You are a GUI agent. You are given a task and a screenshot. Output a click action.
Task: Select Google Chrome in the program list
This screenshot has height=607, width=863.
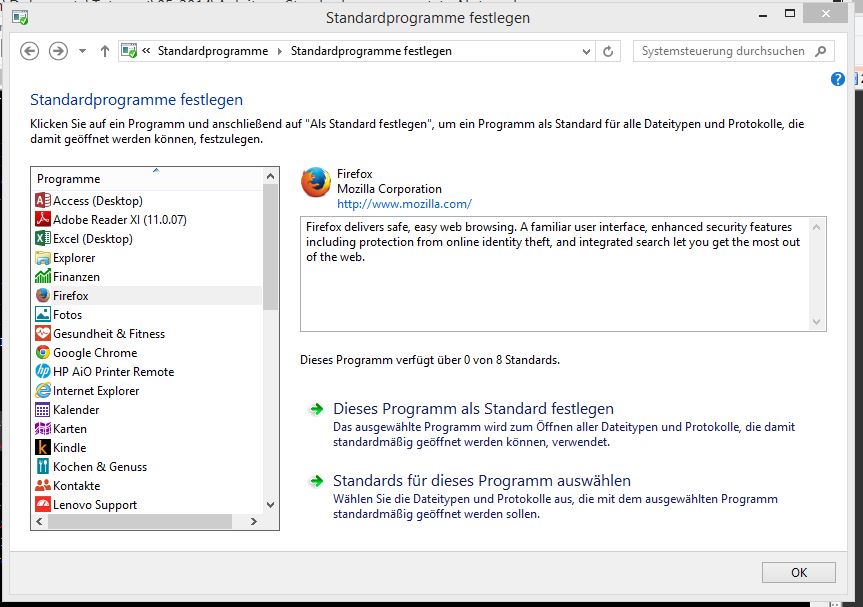tap(147, 353)
